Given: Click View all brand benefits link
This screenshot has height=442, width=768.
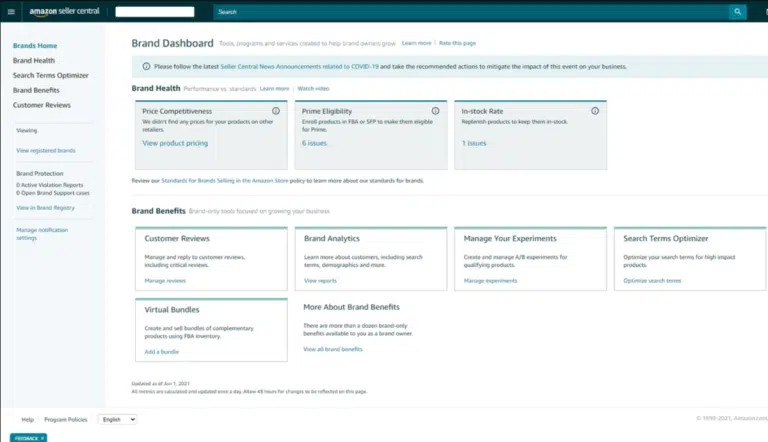Looking at the screenshot, I should pyautogui.click(x=333, y=349).
